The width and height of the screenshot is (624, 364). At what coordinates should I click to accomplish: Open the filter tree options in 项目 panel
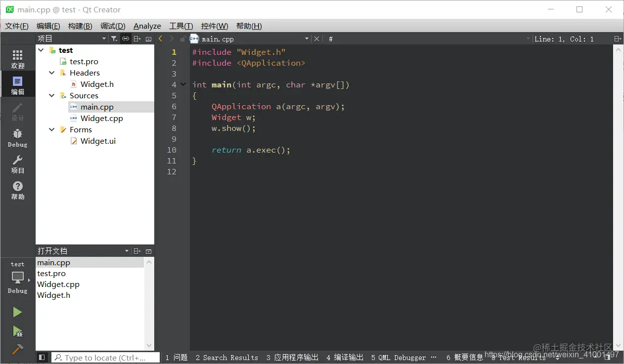[114, 39]
